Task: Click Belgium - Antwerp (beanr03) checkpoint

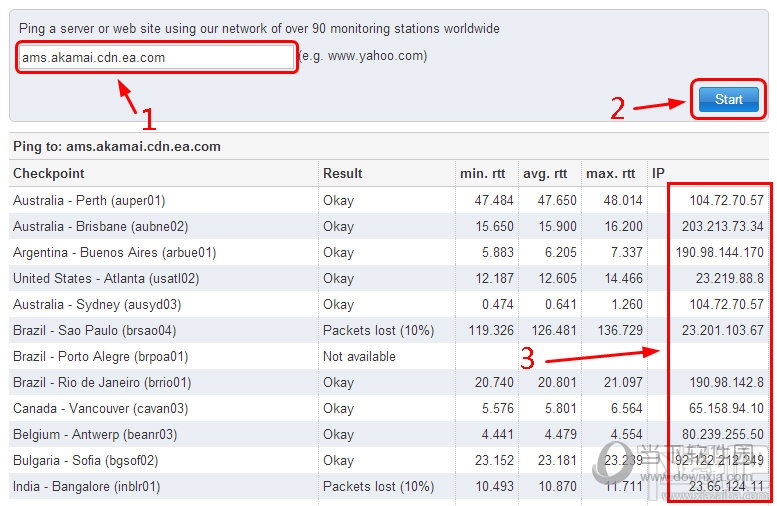Action: (x=95, y=435)
